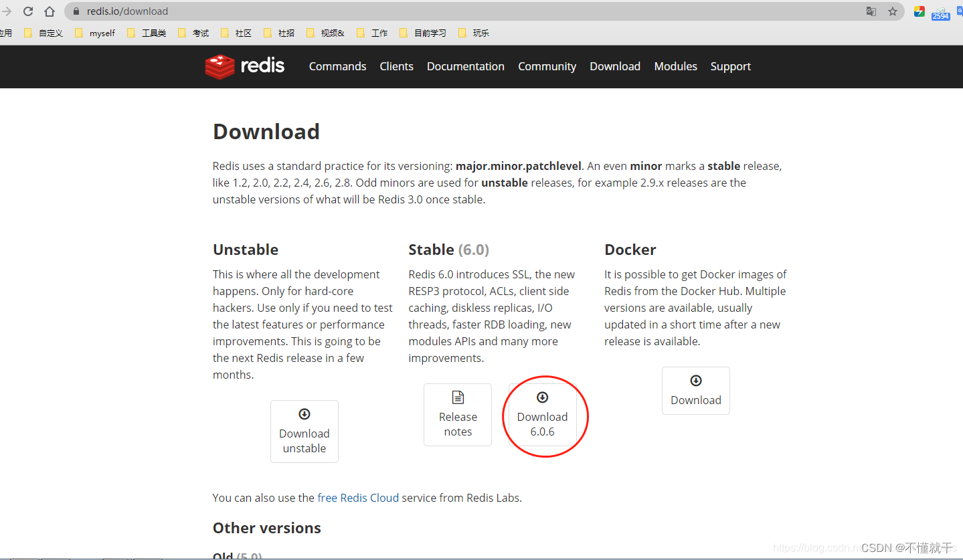Click the Download page heading
The width and height of the screenshot is (963, 560).
point(266,131)
